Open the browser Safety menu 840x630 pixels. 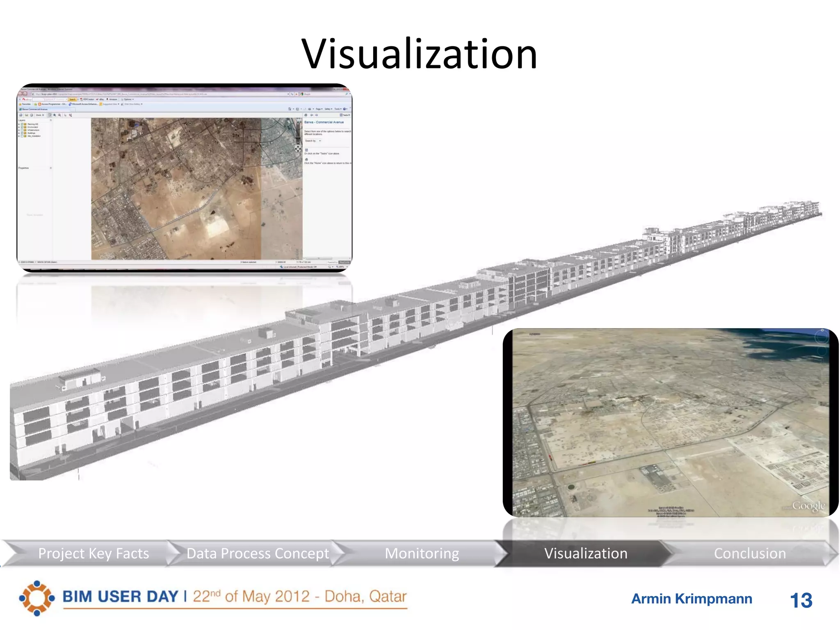tap(328, 109)
